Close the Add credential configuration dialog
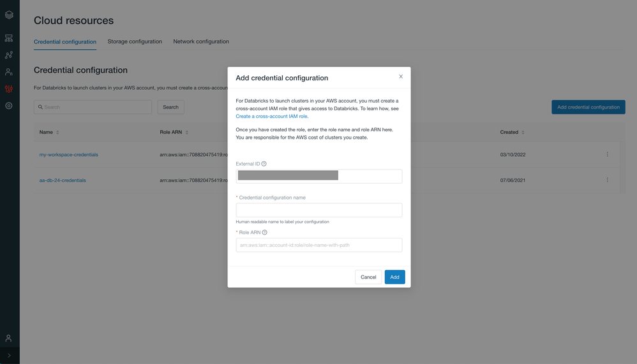Viewport: 637px width, 364px height. coord(401,76)
